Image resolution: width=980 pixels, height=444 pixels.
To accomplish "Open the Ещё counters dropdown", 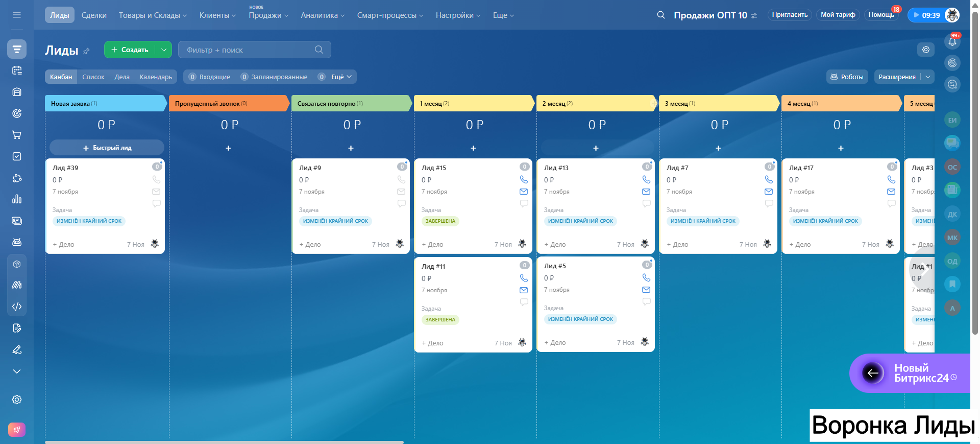I will point(341,77).
